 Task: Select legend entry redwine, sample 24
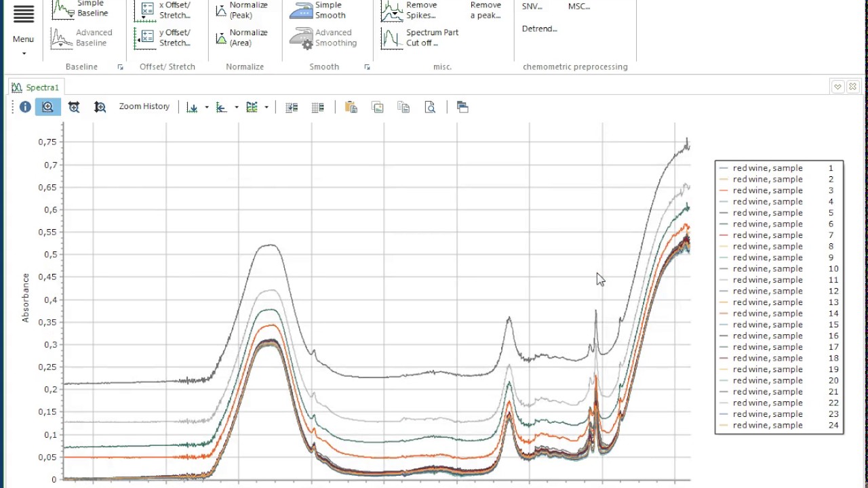point(780,425)
